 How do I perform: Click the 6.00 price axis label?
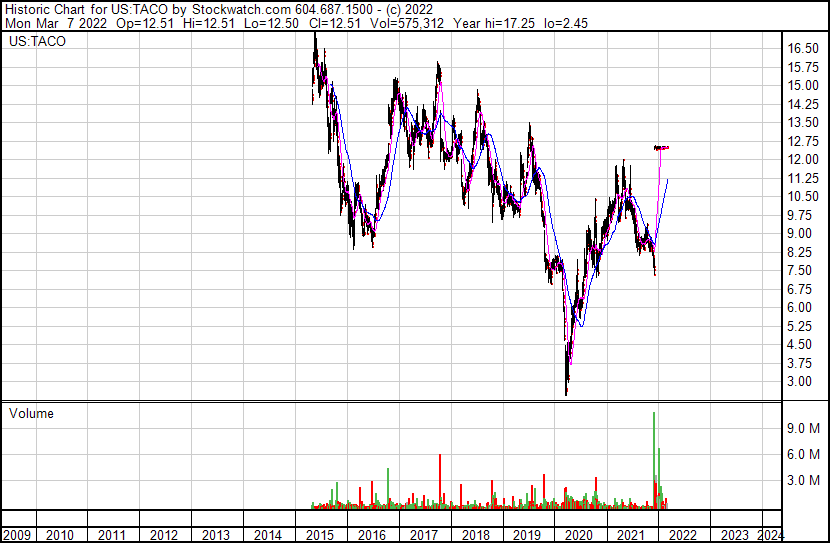point(800,308)
